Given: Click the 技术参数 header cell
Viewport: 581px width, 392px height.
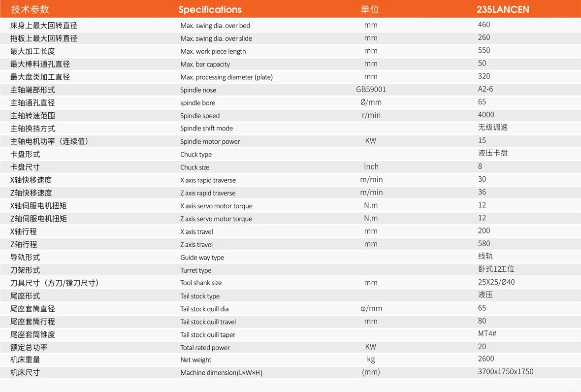Looking at the screenshot, I should pos(30,9).
